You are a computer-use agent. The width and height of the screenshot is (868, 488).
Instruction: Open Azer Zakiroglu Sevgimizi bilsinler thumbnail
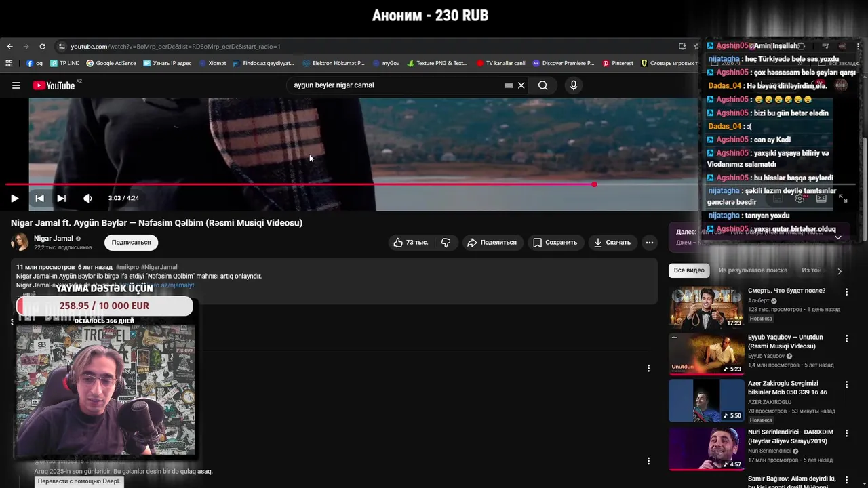click(x=706, y=401)
